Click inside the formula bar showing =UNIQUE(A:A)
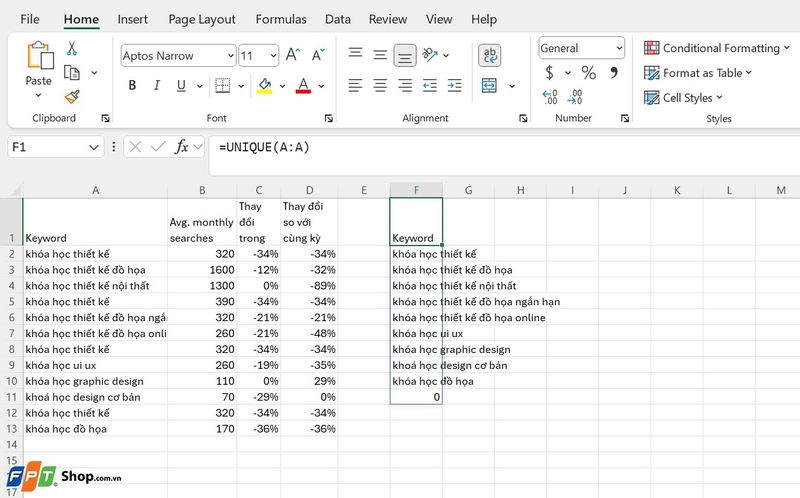This screenshot has height=498, width=800. point(504,156)
